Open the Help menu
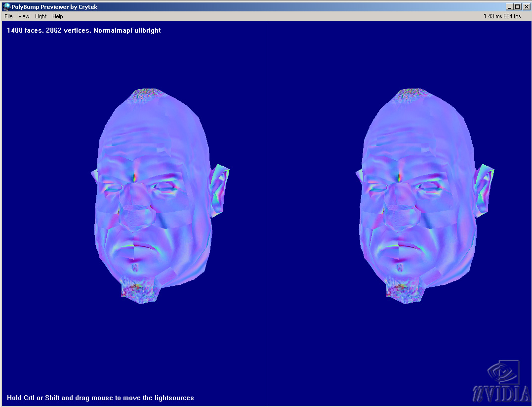The image size is (532, 407). point(58,16)
